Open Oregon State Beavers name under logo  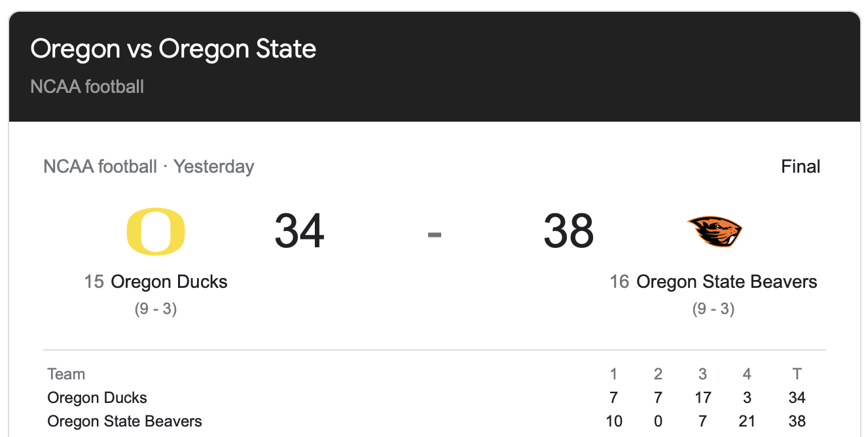tap(727, 282)
